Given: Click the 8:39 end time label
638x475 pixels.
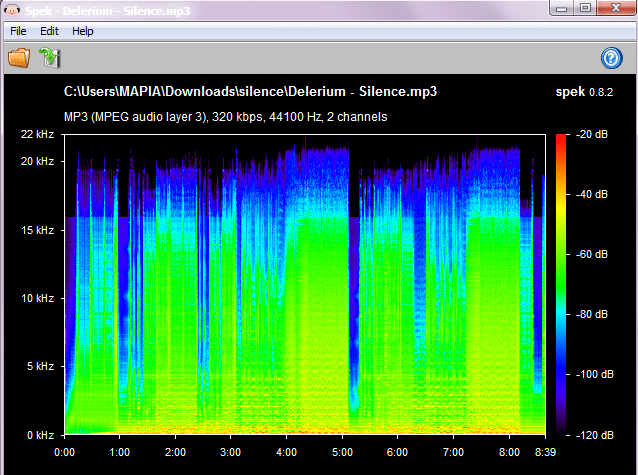Looking at the screenshot, I should (545, 453).
